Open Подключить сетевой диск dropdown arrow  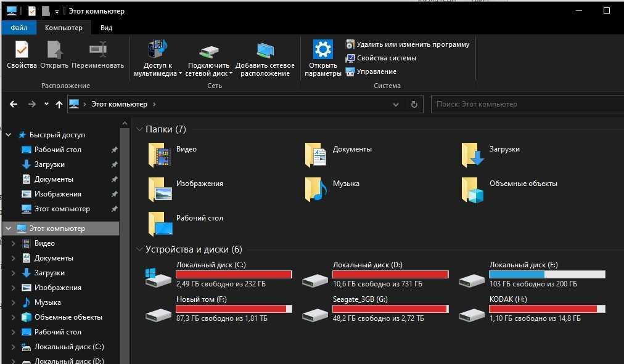[x=231, y=74]
